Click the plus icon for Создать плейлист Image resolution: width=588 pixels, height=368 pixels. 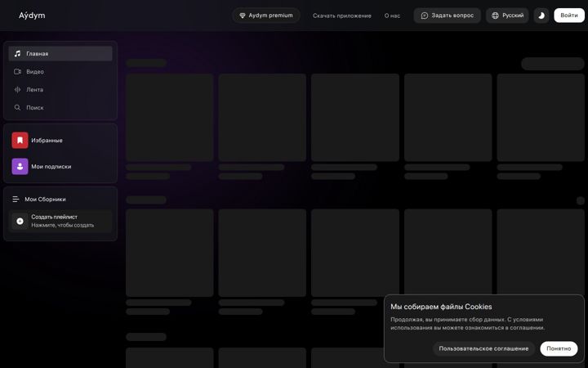coord(20,221)
